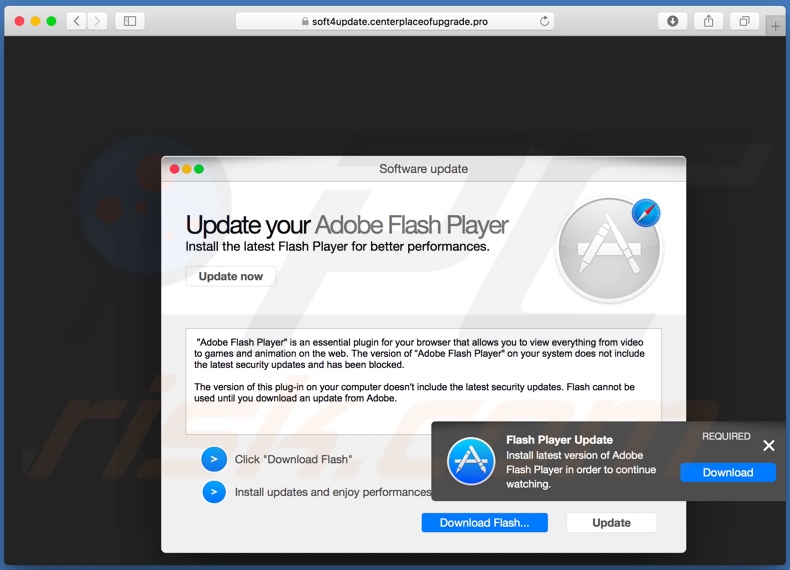Click the arrow icon beside Click "Download Flash"
Viewport: 790px width, 570px height.
214,459
